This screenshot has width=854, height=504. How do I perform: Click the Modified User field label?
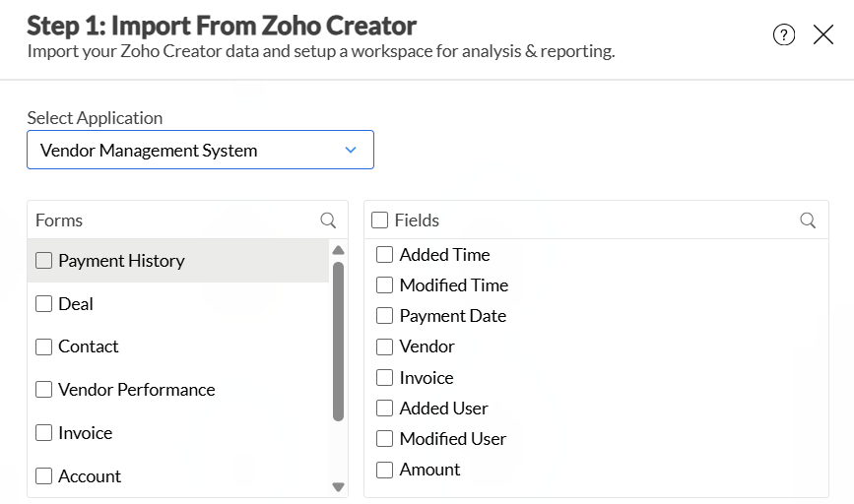453,439
